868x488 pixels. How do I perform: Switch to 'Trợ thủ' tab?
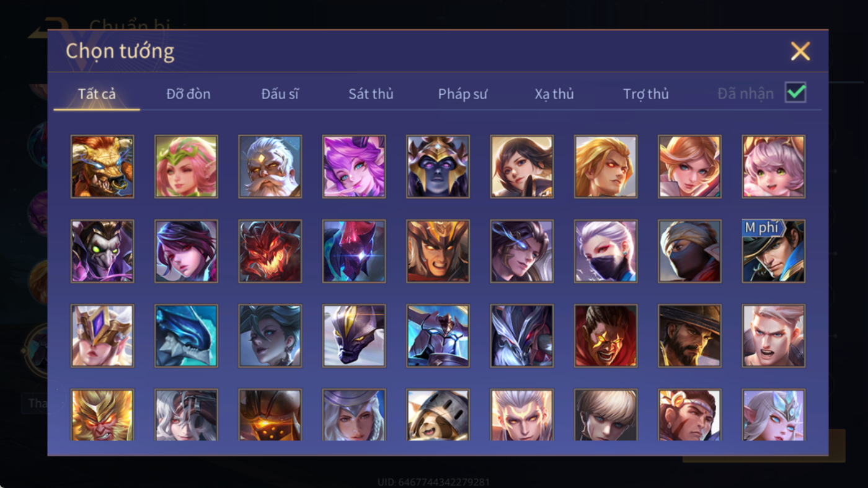(646, 94)
